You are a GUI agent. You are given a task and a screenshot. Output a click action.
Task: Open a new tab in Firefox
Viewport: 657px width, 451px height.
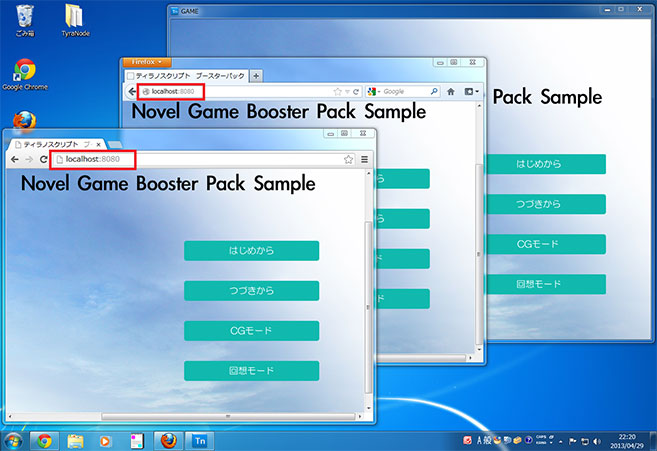[x=256, y=76]
